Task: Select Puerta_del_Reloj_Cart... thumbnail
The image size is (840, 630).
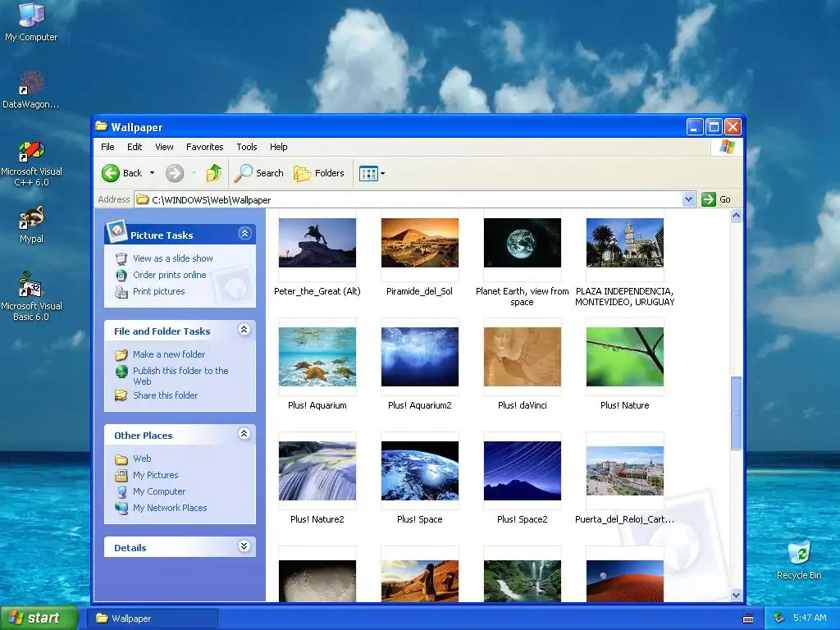Action: [624, 471]
